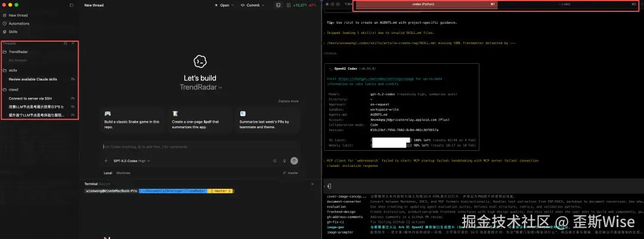644x239 pixels.
Task: Expand the TrendRadar project selector under Let's build
Action: click(201, 87)
